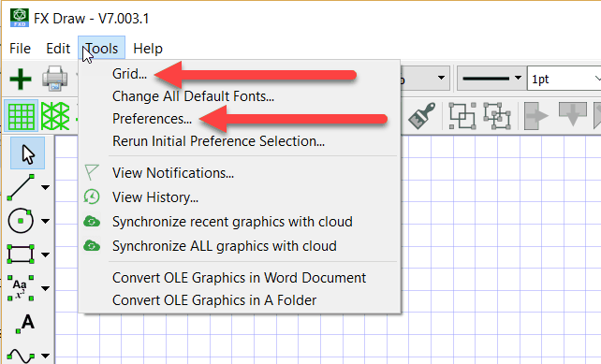Select View History... entry
Image resolution: width=601 pixels, height=364 pixels.
point(240,197)
